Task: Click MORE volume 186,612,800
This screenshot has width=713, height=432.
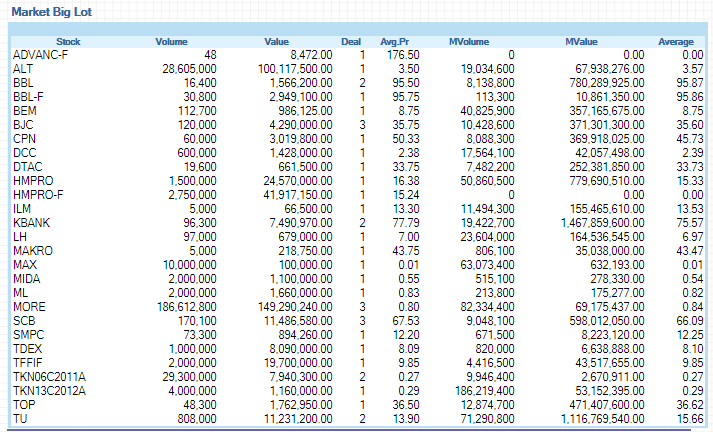Action: [186, 307]
